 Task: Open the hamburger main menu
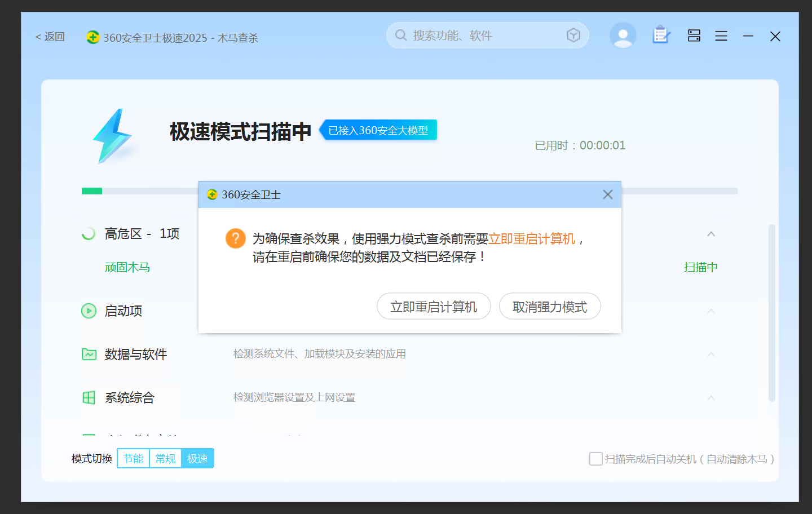click(x=721, y=36)
